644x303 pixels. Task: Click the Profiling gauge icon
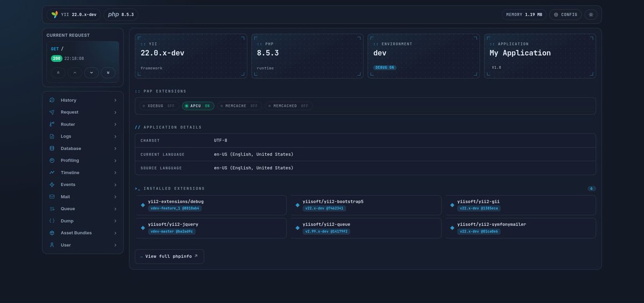click(x=52, y=161)
